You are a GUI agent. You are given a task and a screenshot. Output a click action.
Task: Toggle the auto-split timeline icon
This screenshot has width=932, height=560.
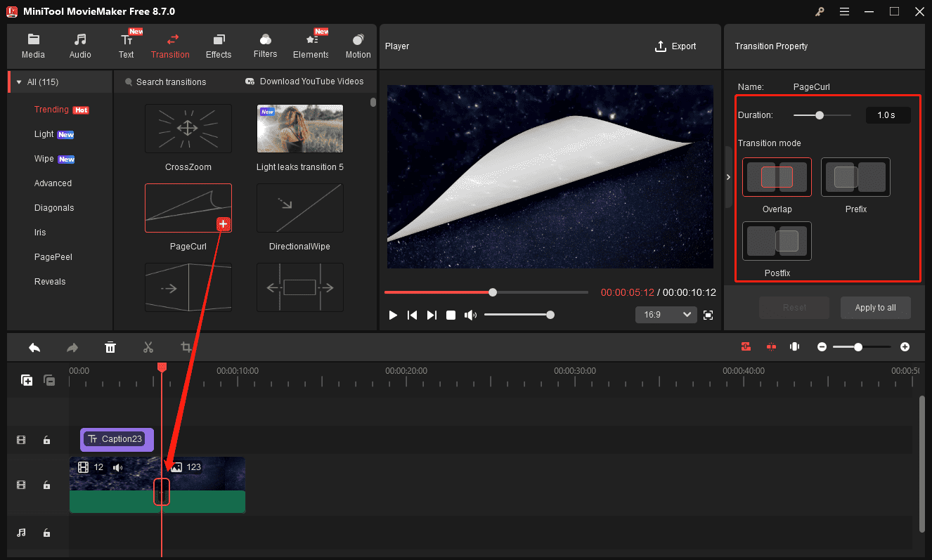coord(771,346)
